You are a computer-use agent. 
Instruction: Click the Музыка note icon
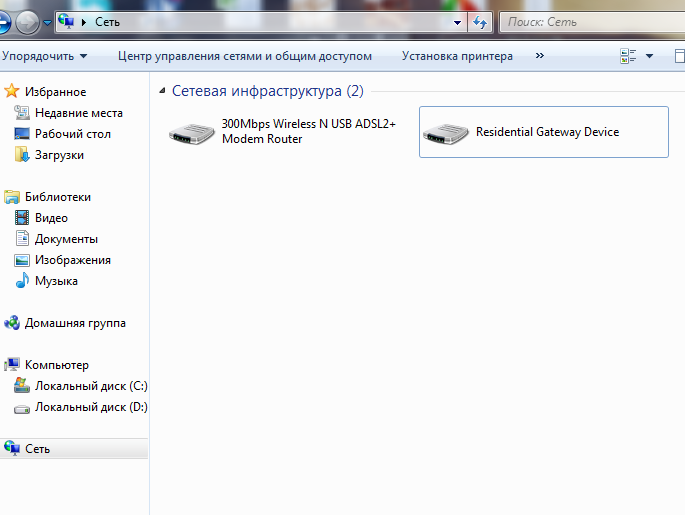(22, 280)
